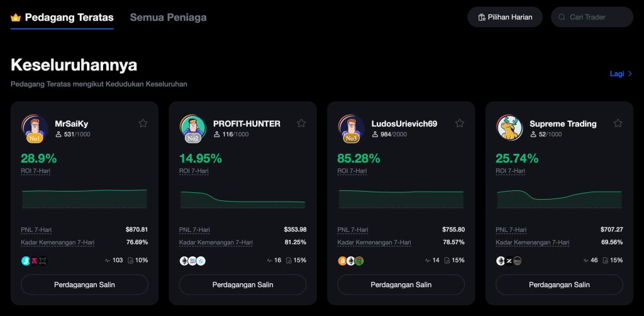Click the calendar icon in Pilihan Harian

coord(482,17)
